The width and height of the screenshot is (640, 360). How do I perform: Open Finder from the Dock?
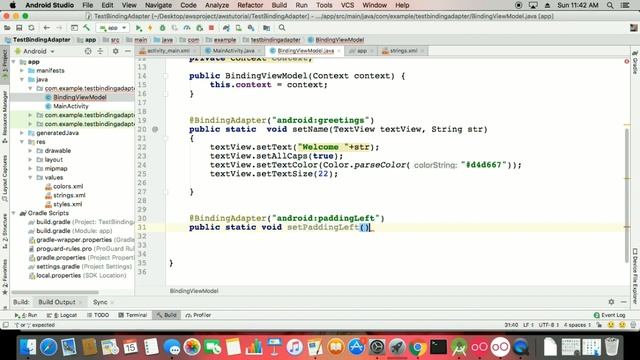28,347
